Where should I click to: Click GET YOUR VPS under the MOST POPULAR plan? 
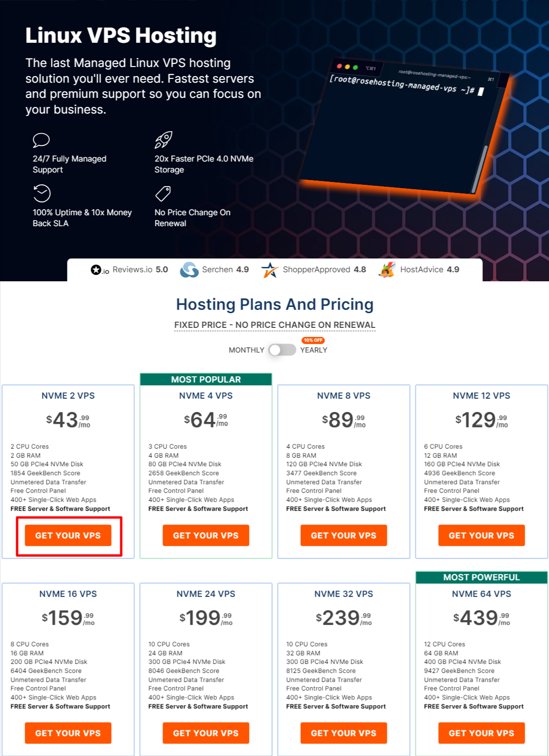click(x=205, y=536)
